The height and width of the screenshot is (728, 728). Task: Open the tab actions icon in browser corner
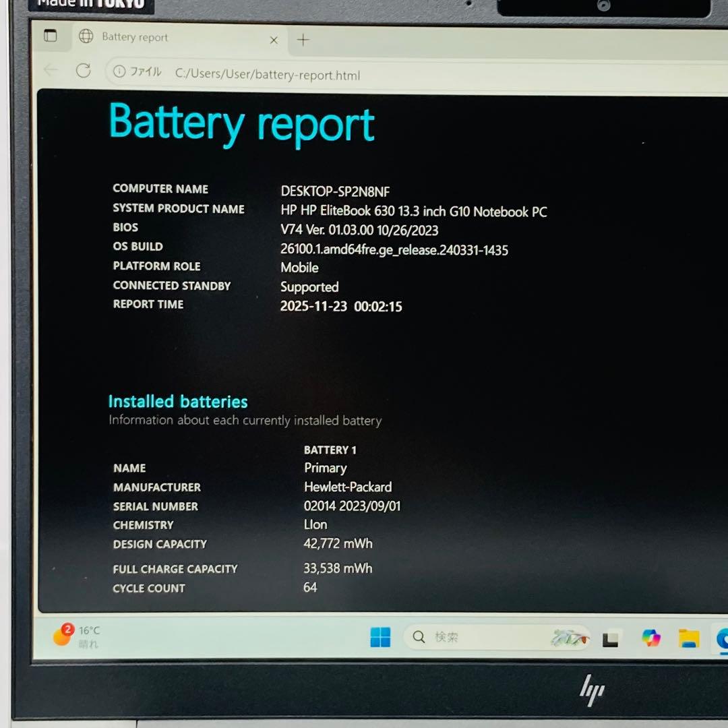coord(50,36)
